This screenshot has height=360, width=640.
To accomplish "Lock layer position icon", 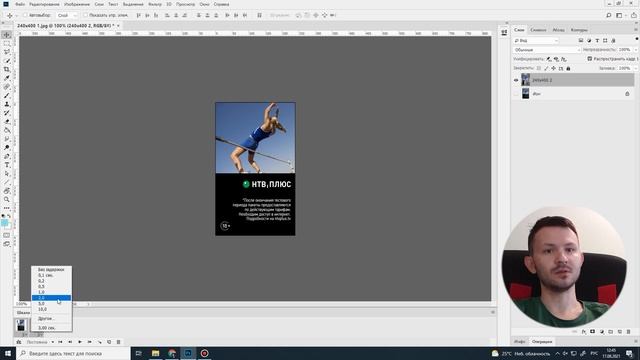I will click(x=553, y=69).
